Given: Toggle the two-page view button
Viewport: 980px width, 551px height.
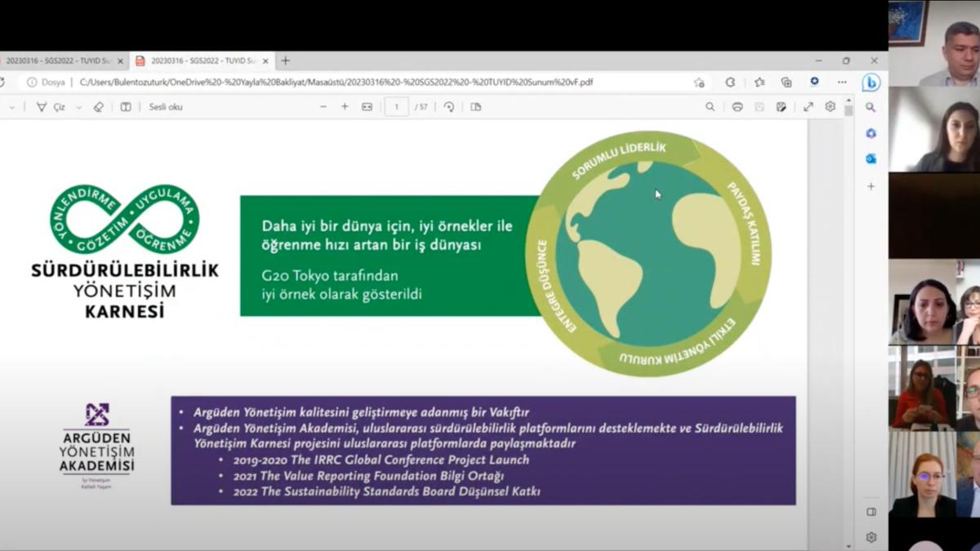Looking at the screenshot, I should pyautogui.click(x=476, y=107).
